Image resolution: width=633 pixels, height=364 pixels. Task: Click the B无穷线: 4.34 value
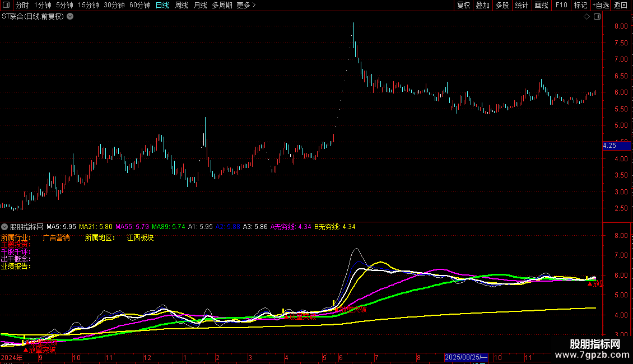[x=334, y=227]
